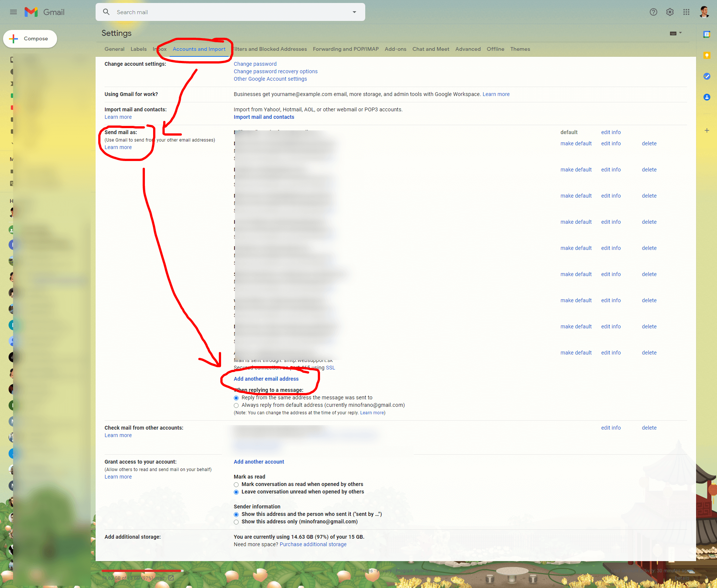Expand the search options dropdown arrow
The image size is (717, 588).
click(354, 12)
